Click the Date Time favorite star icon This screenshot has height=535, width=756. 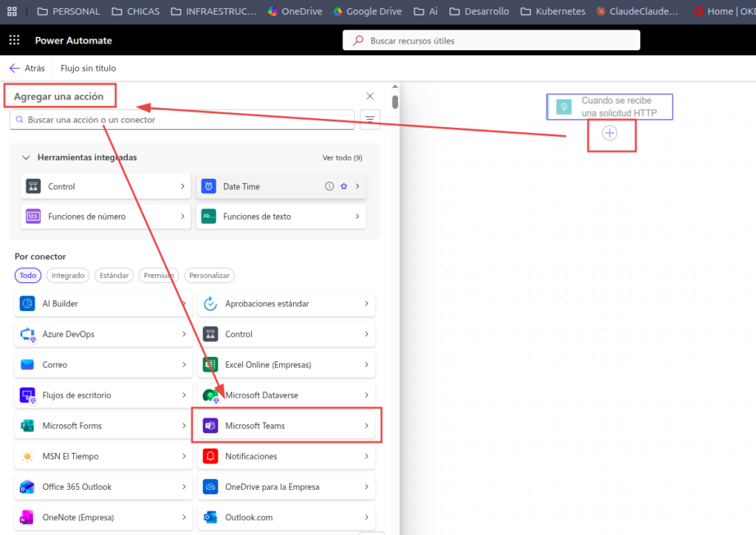coord(343,186)
